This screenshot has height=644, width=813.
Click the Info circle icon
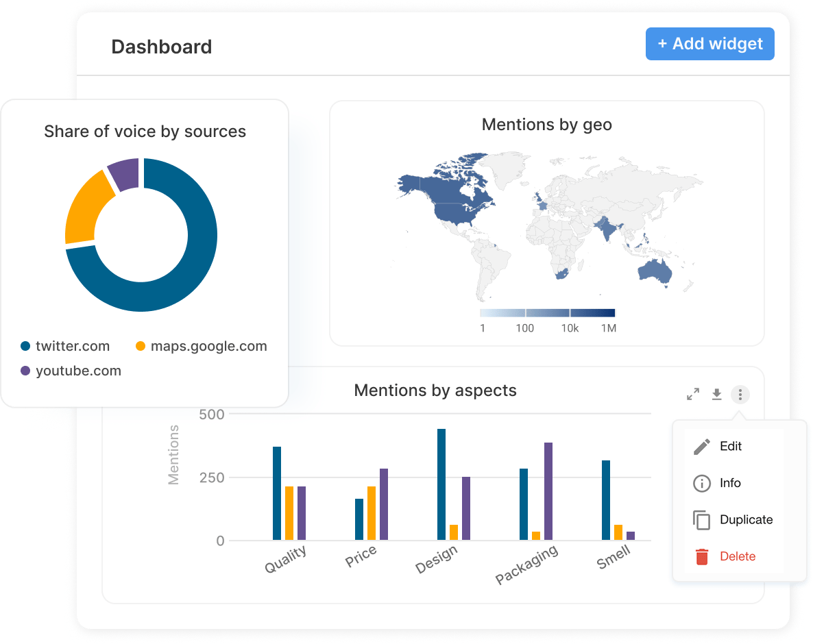coord(701,483)
